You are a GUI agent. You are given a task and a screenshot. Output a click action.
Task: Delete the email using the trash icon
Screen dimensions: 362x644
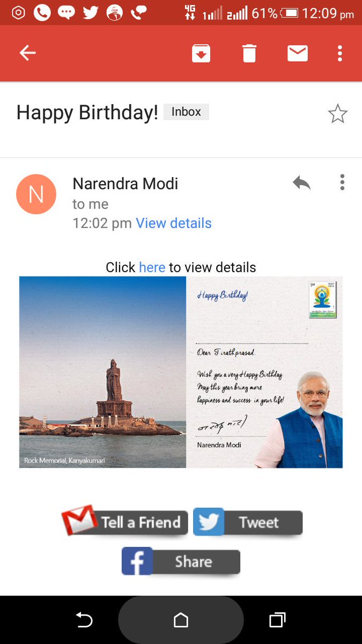tap(249, 53)
